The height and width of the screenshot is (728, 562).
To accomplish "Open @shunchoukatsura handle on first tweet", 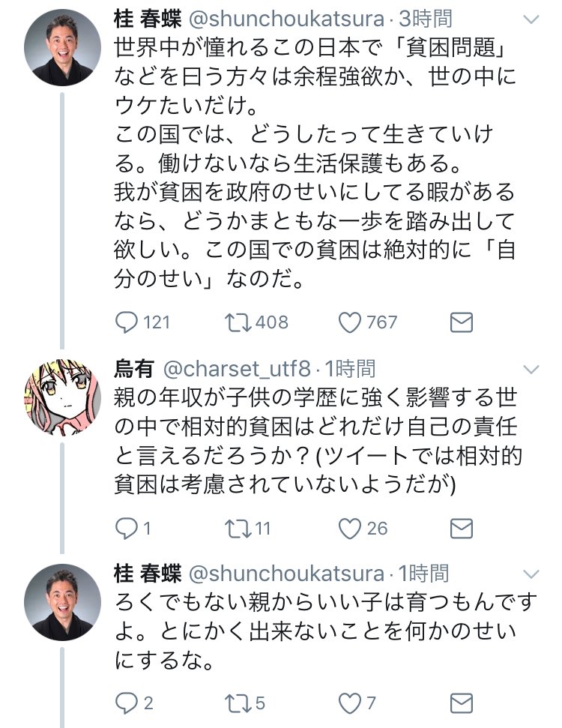I will 282,17.
